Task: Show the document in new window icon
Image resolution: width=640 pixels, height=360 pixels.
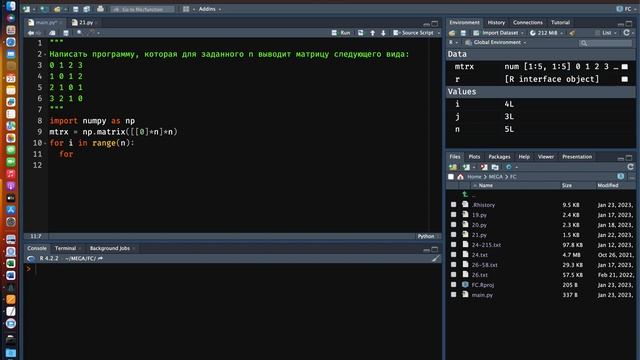Action: 52,33
